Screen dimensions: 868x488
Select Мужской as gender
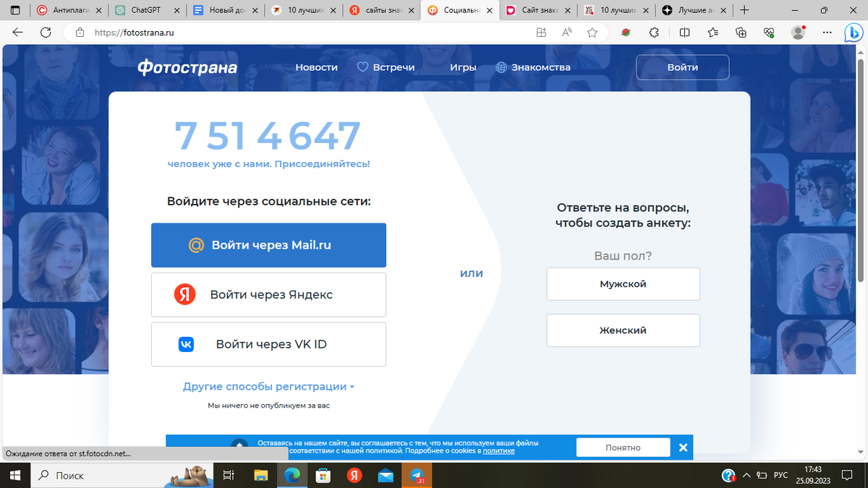click(623, 284)
